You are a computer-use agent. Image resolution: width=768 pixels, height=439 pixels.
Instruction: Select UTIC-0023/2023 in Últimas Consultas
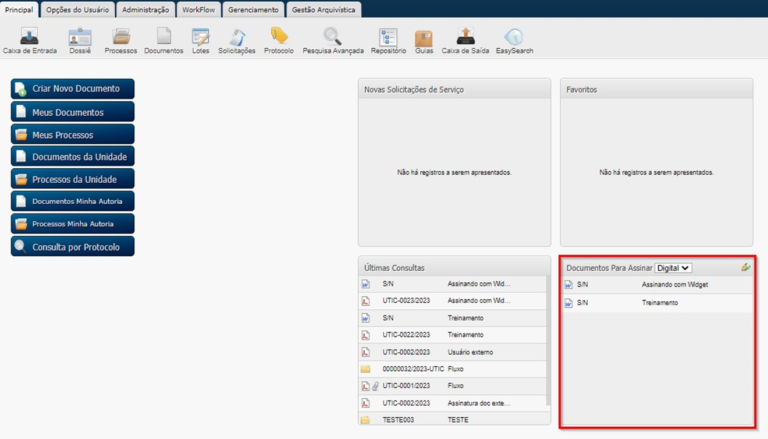coord(406,301)
